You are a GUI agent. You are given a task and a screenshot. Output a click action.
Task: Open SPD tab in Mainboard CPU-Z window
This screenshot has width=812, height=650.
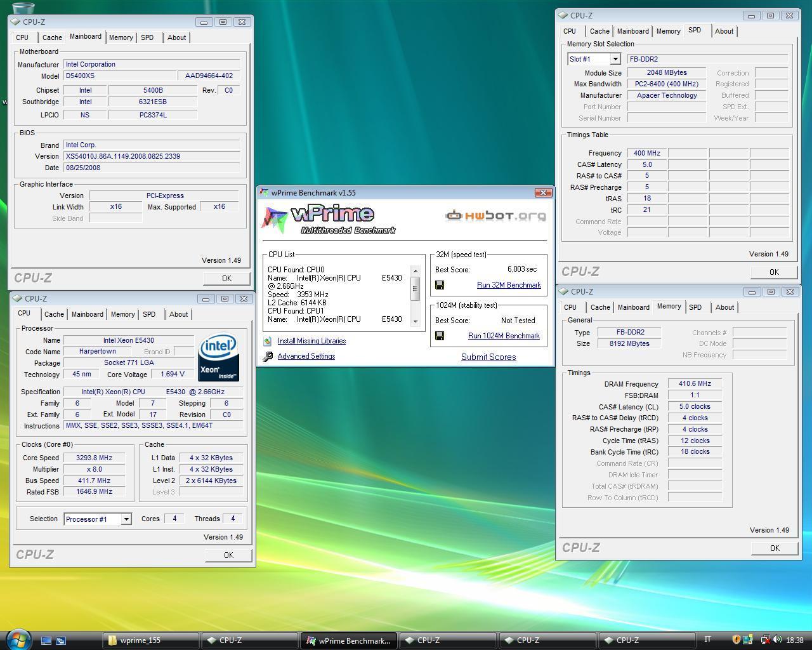pos(147,37)
